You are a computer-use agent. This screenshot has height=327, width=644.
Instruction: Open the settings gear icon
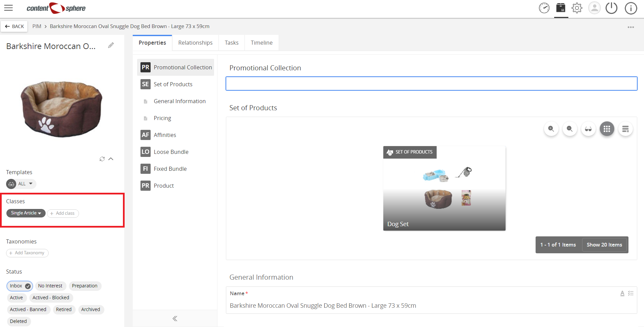pyautogui.click(x=577, y=8)
